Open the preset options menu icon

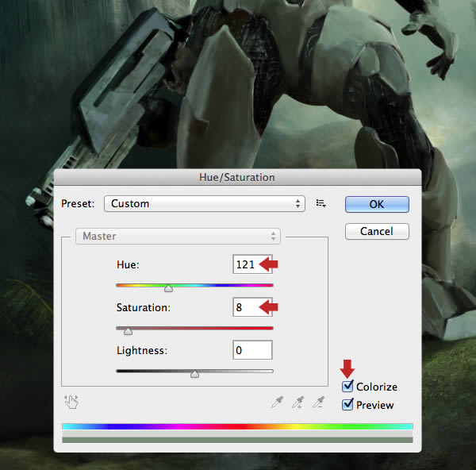(321, 203)
